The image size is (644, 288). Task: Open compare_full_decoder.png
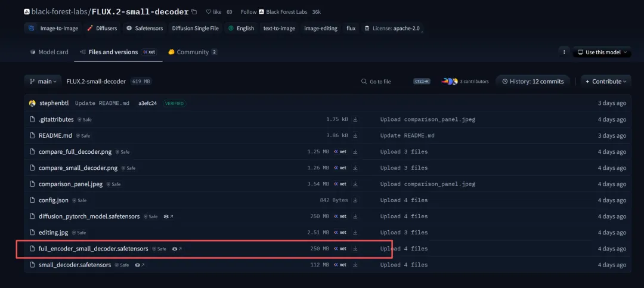[x=75, y=151]
